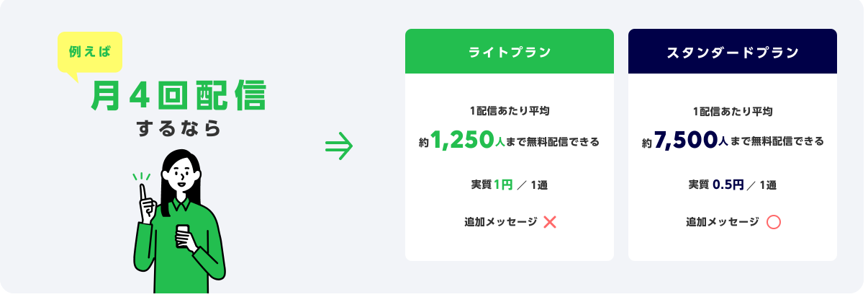
Task: Click the 月4回配信 heading text
Action: [178, 95]
